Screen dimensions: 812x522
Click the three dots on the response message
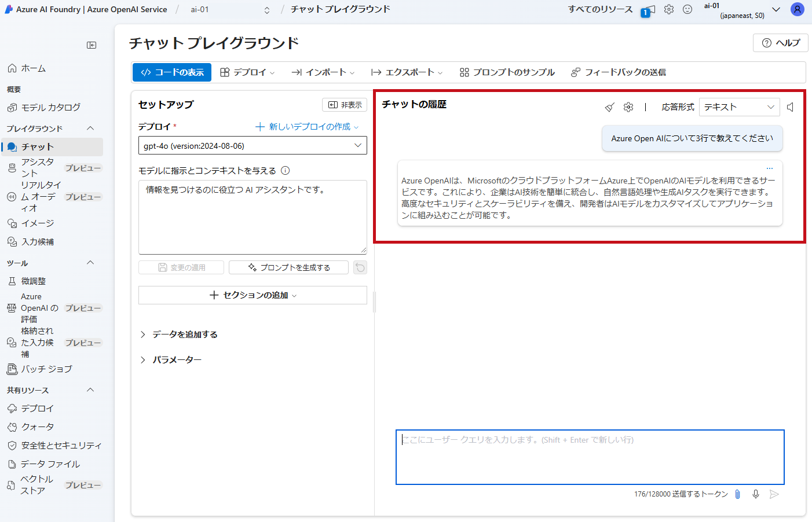click(x=770, y=168)
